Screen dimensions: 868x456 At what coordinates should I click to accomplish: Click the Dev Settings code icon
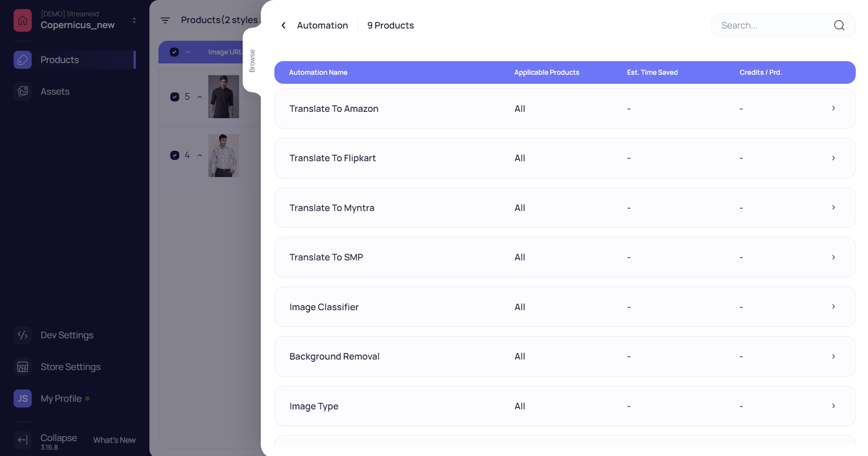(x=22, y=335)
